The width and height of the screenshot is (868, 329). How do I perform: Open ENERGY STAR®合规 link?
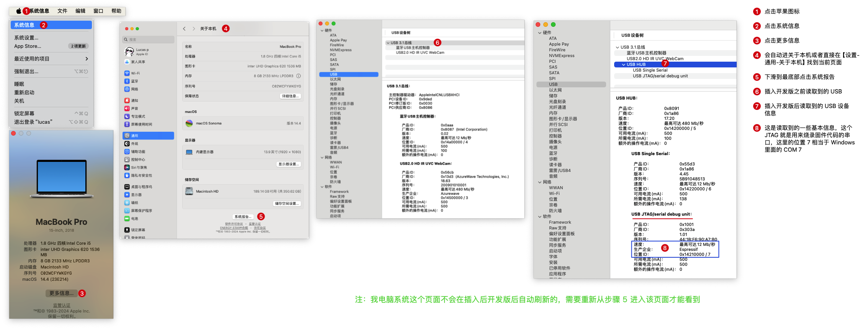tap(234, 228)
